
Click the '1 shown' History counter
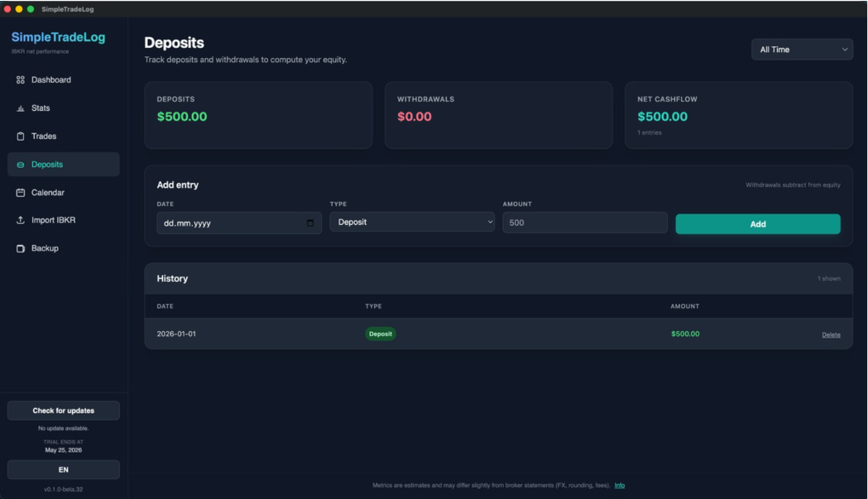point(829,279)
